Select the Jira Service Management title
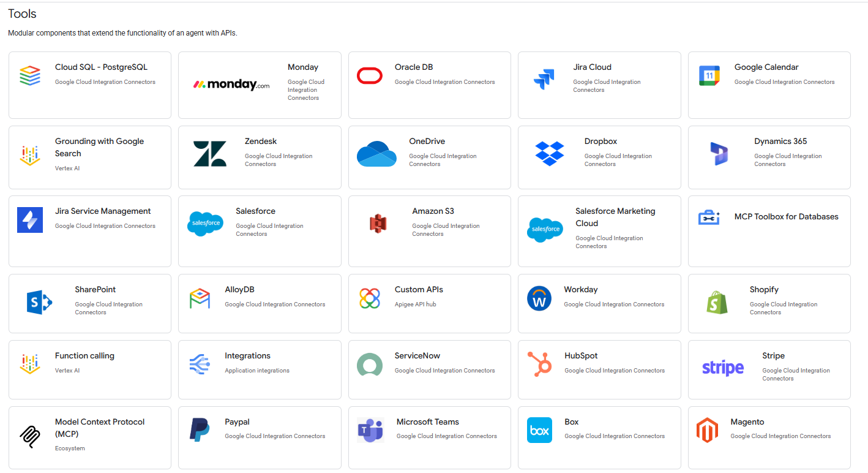 (103, 211)
